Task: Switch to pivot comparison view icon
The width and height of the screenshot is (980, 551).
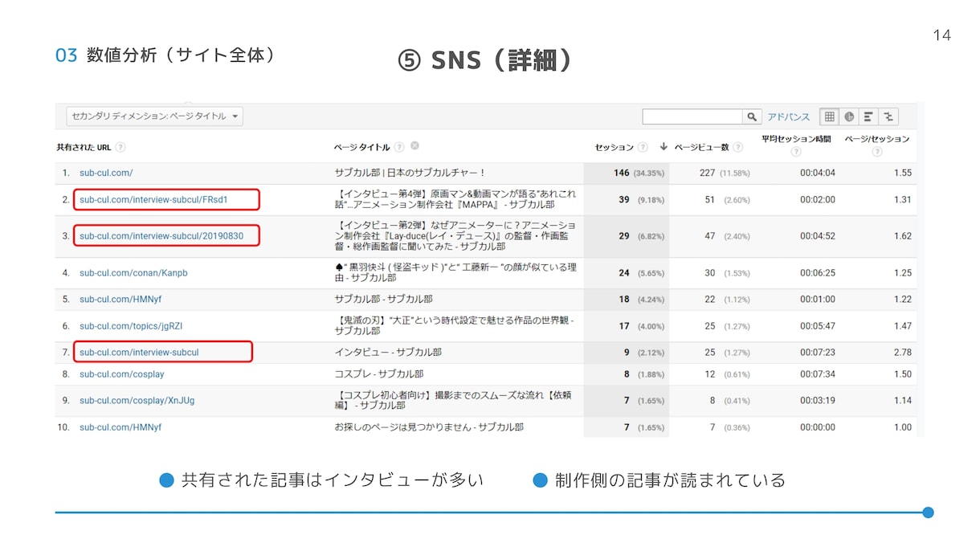Action: pyautogui.click(x=888, y=117)
